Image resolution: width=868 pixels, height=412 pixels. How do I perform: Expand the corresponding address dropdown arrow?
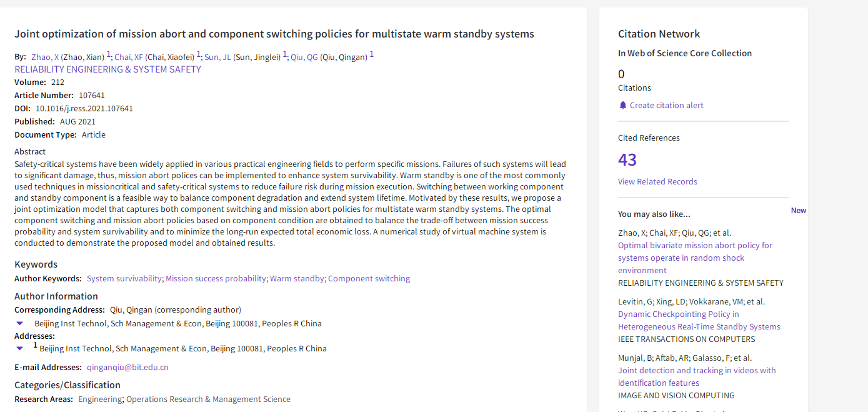click(20, 324)
